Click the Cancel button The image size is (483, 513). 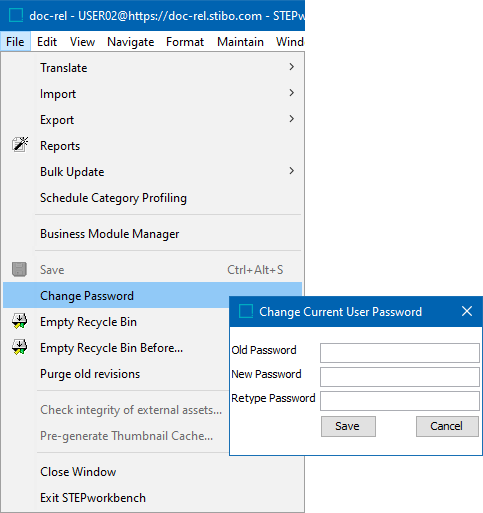click(x=447, y=426)
